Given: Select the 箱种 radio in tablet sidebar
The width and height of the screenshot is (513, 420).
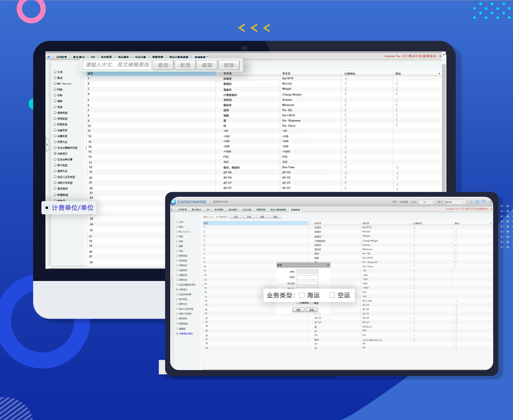Looking at the screenshot, I should click(177, 246).
